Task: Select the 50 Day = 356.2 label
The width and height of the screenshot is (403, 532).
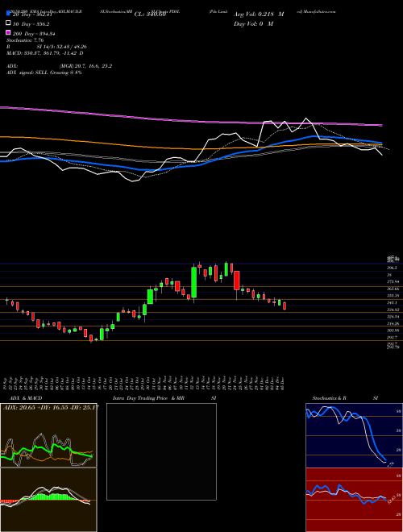Action: coord(31,24)
